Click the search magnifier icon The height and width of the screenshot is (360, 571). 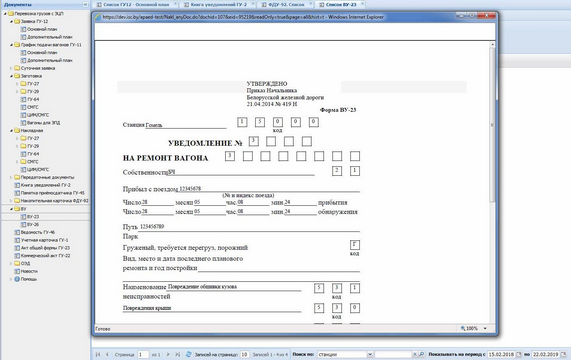click(x=422, y=354)
